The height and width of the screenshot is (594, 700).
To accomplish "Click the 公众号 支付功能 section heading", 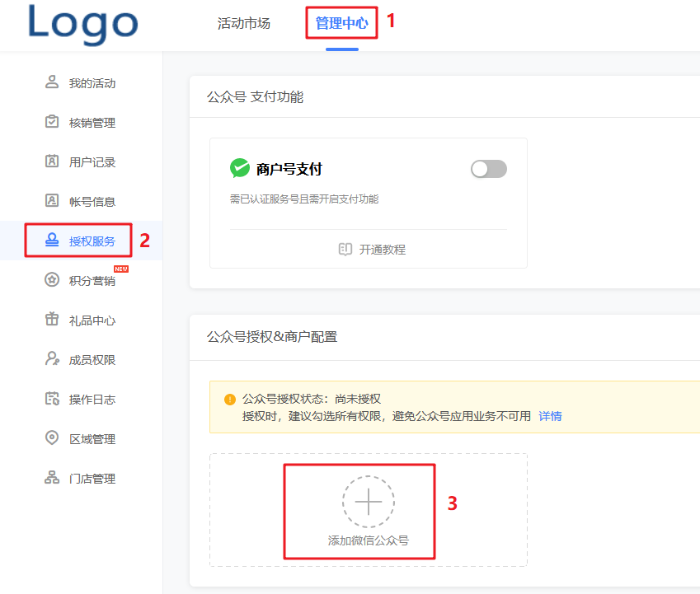I will pyautogui.click(x=255, y=96).
